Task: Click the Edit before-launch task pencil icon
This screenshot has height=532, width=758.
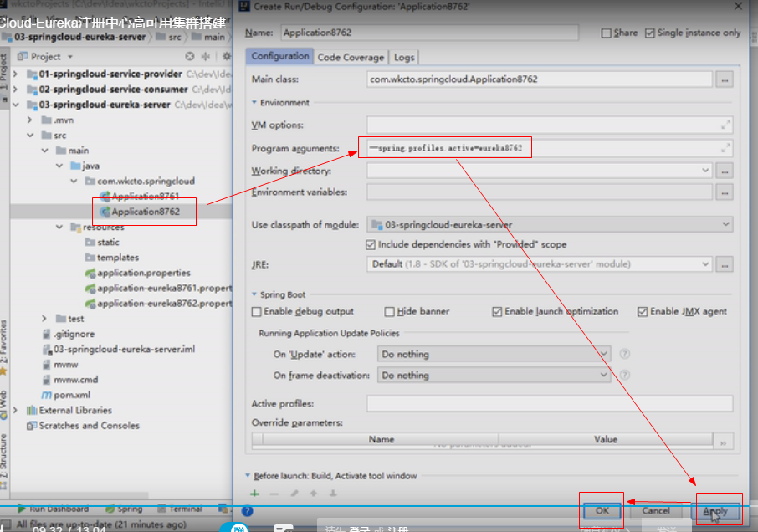Action: tap(294, 494)
